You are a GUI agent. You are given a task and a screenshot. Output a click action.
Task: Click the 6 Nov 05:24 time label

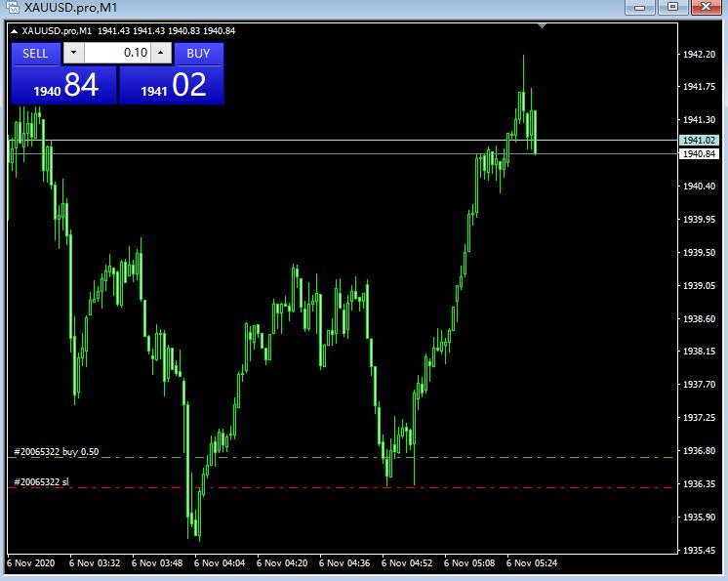[x=532, y=562]
